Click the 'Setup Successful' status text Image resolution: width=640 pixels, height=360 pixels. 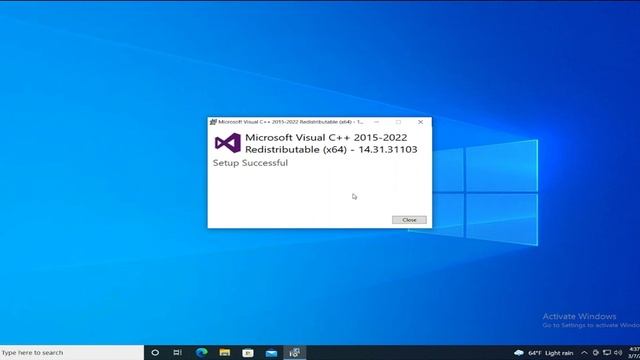250,163
